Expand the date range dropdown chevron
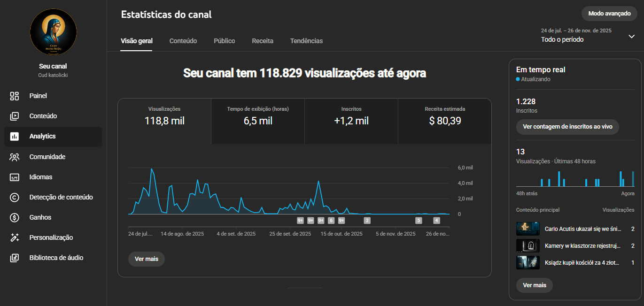644x306 pixels. [x=631, y=37]
